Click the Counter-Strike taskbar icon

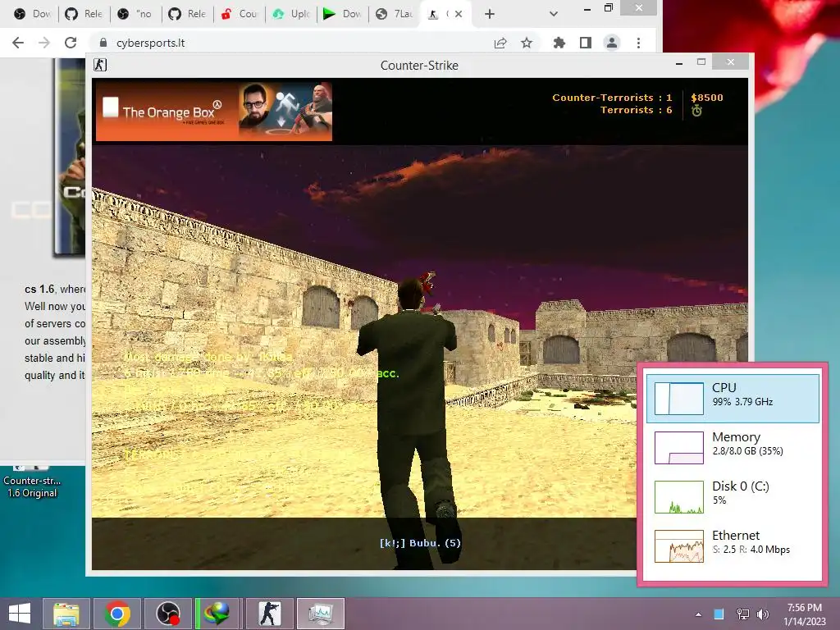(x=269, y=614)
